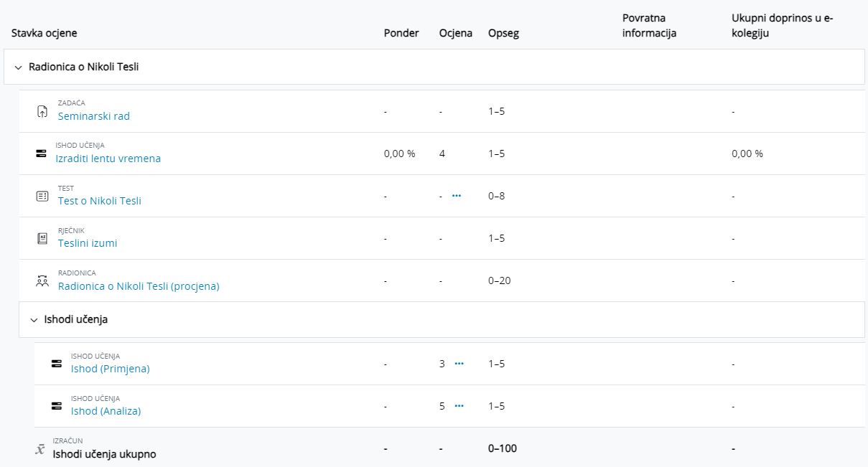The image size is (868, 467).
Task: Click the quiz icon beside Test o Nikoli Tesli
Action: [42, 196]
